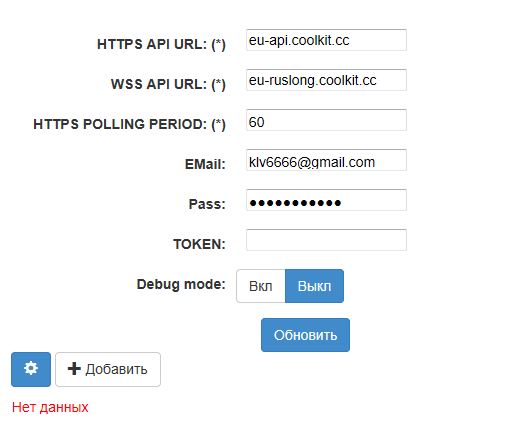Focus the HTTPS API URL field
Screen dimensions: 530x426
coord(326,40)
